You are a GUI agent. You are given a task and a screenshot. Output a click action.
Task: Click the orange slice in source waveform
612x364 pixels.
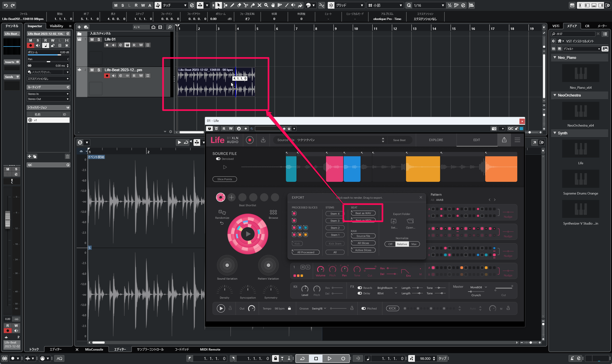pyautogui.click(x=501, y=169)
